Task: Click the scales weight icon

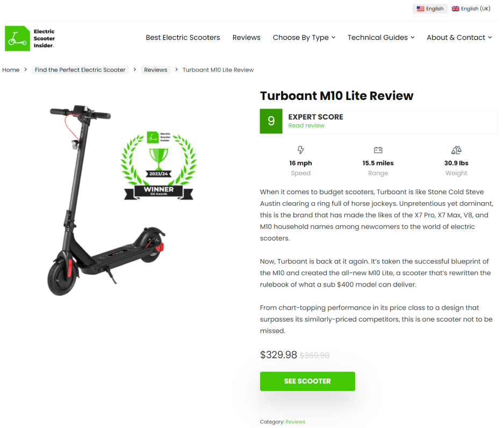Action: [456, 150]
